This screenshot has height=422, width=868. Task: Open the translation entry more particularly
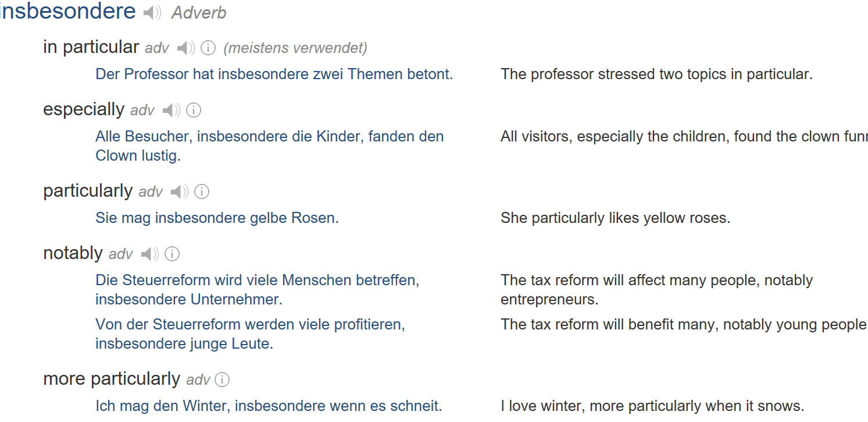click(110, 378)
